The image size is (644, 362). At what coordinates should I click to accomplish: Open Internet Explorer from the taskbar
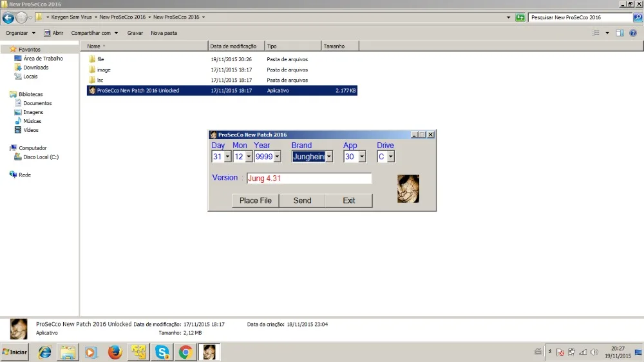tap(44, 352)
